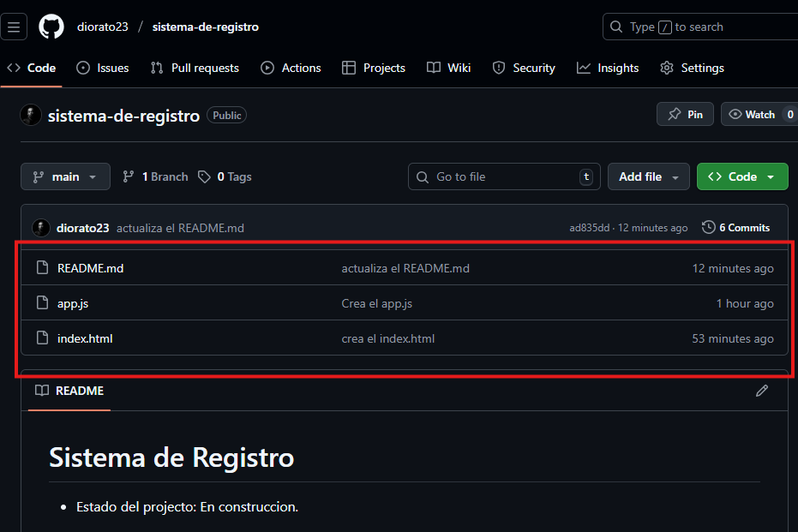Open the Public visibility badge
Image resolution: width=798 pixels, height=532 pixels.
(226, 115)
